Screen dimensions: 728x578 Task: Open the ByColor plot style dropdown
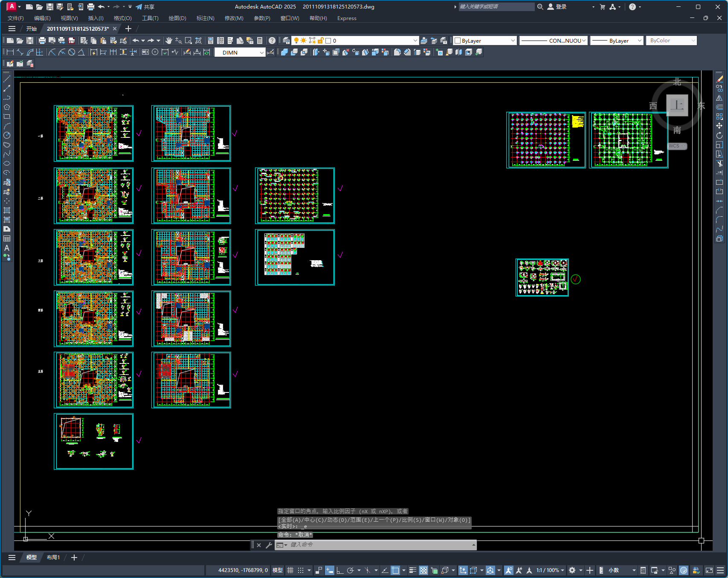671,41
